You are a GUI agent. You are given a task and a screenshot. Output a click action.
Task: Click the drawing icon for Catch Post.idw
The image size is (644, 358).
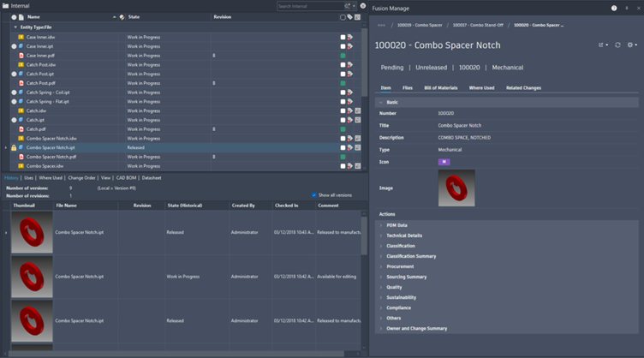click(x=21, y=65)
